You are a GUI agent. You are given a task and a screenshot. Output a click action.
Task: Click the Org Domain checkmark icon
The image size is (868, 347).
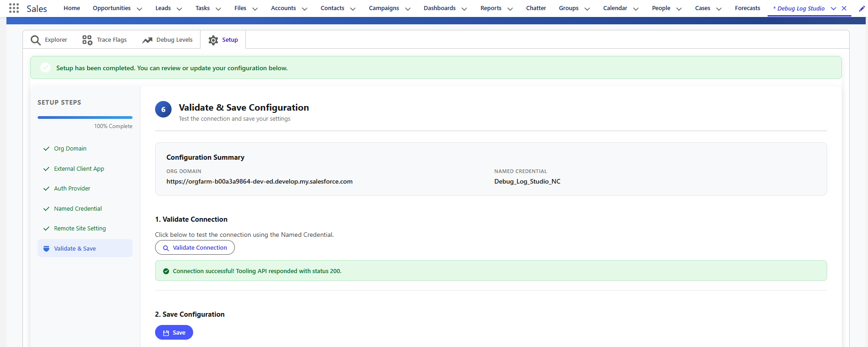coord(46,149)
